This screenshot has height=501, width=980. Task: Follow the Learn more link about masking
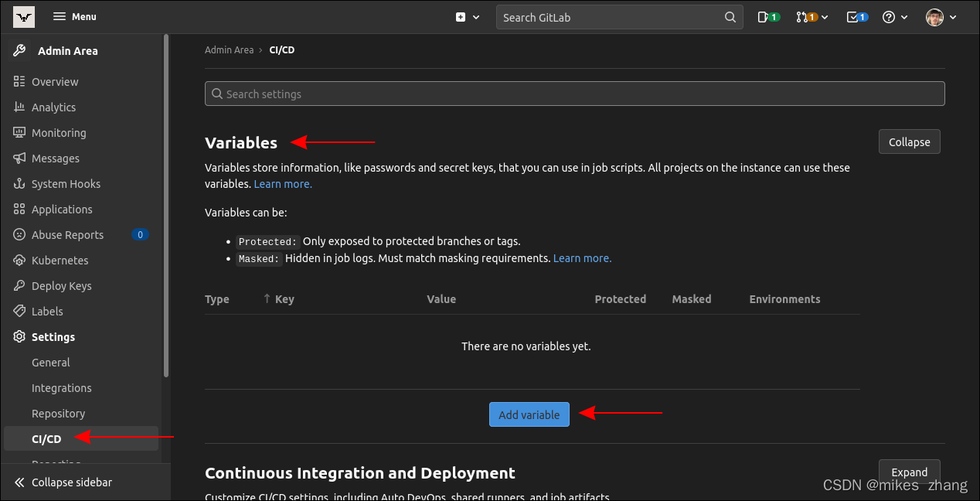582,257
